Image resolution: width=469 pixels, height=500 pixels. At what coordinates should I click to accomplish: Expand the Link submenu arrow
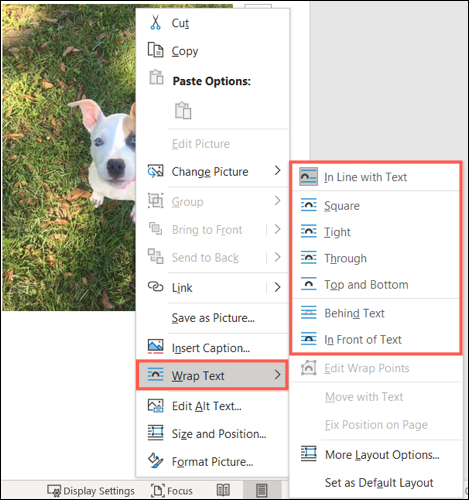(277, 287)
